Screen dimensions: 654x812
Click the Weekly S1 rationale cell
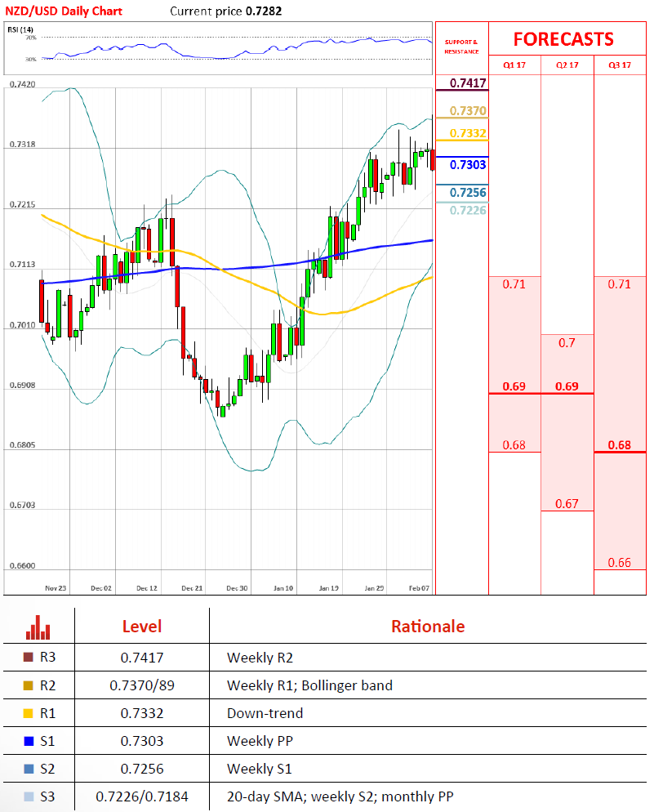[x=259, y=769]
